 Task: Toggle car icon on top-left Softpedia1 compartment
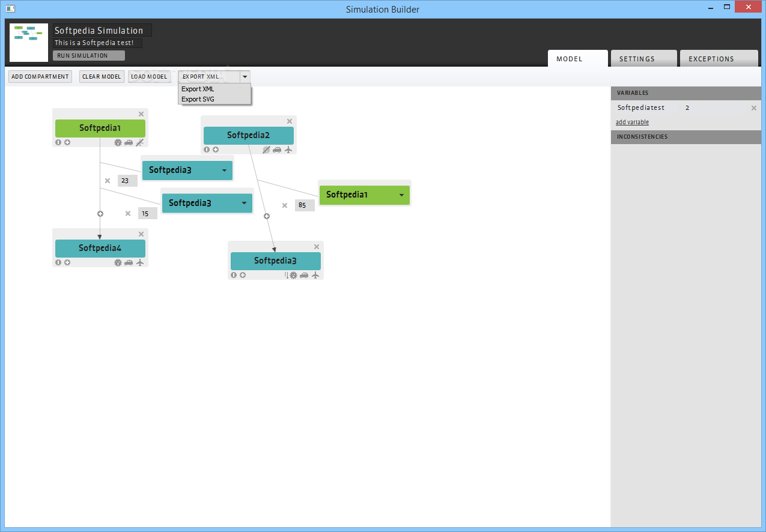click(129, 142)
